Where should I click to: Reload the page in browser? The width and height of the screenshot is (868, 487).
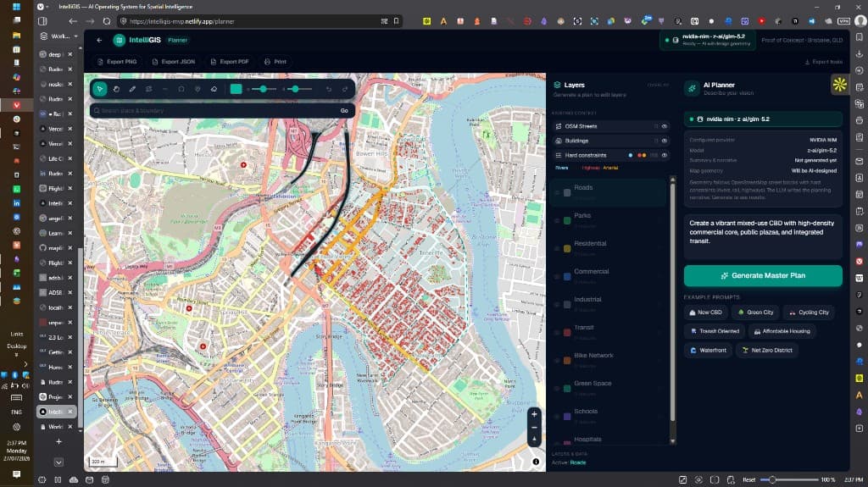pos(107,21)
